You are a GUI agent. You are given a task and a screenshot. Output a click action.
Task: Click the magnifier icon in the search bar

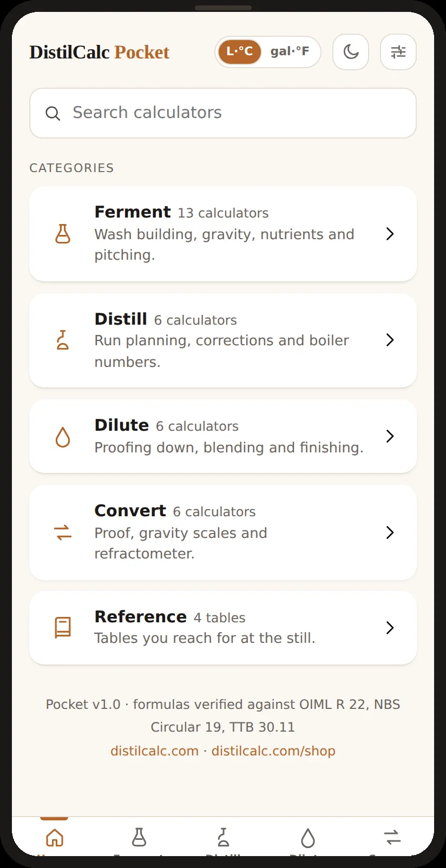(x=53, y=113)
